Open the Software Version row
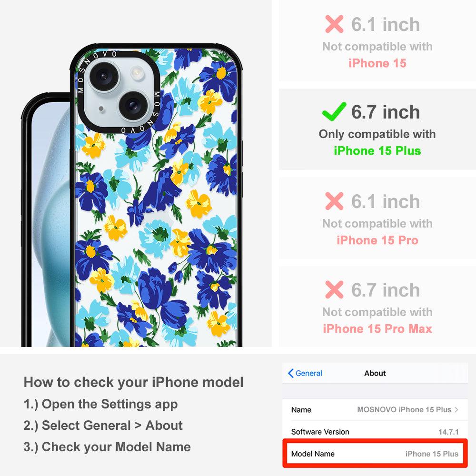The width and height of the screenshot is (476, 476). coord(375,432)
